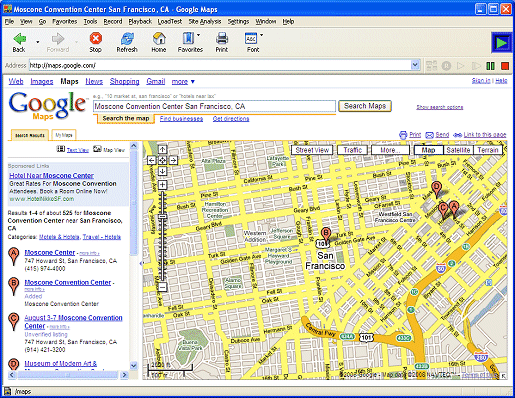This screenshot has width=515, height=398.
Task: Select Map View in the results panel
Action: (114, 150)
